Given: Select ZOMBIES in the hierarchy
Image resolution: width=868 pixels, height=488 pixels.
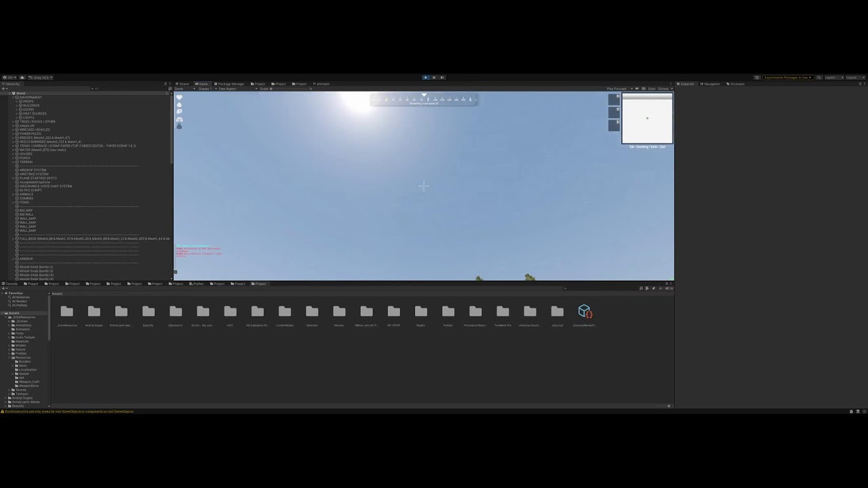Looking at the screenshot, I should (26, 199).
